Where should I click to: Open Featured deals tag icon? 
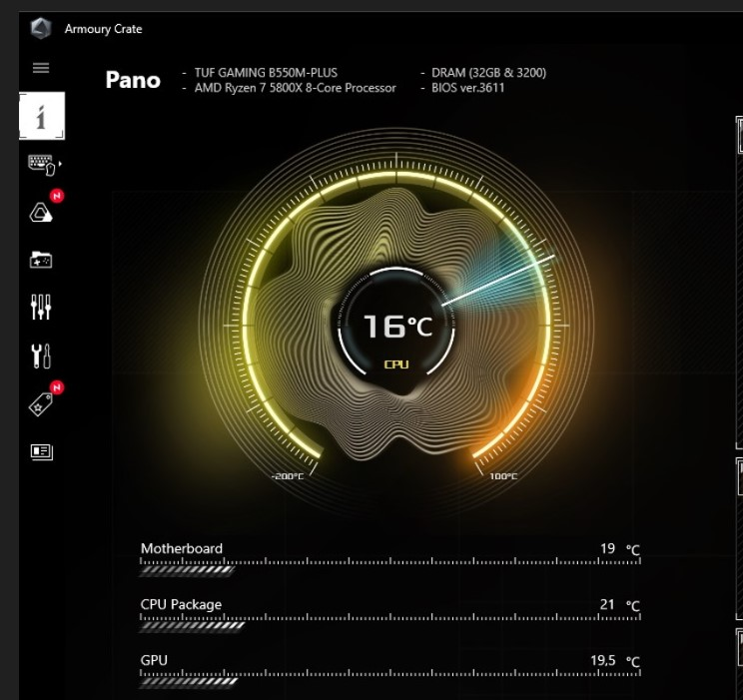click(41, 404)
